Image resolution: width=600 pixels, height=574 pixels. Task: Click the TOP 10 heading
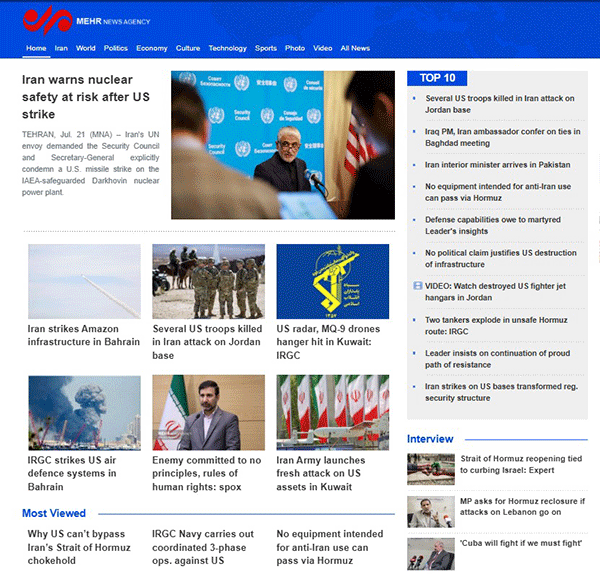(437, 78)
